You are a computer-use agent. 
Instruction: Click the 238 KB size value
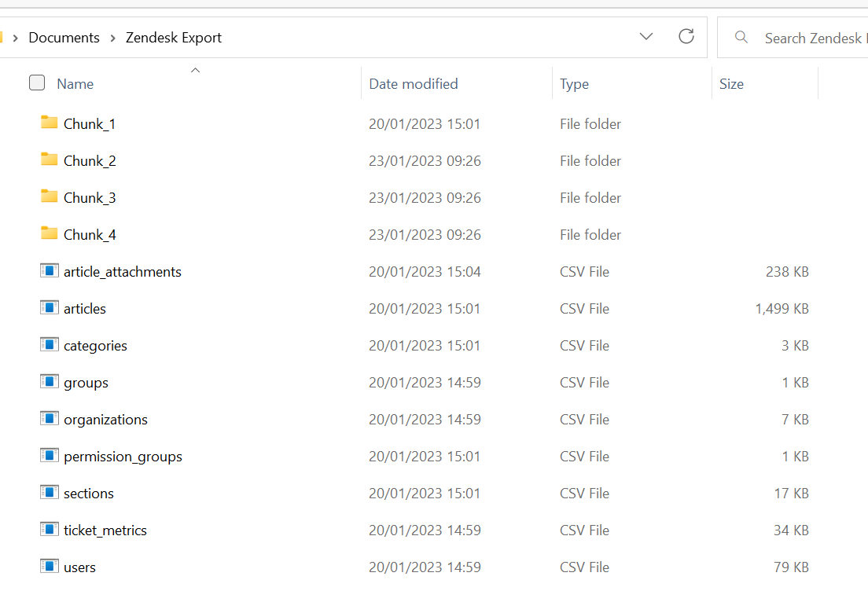[787, 272]
